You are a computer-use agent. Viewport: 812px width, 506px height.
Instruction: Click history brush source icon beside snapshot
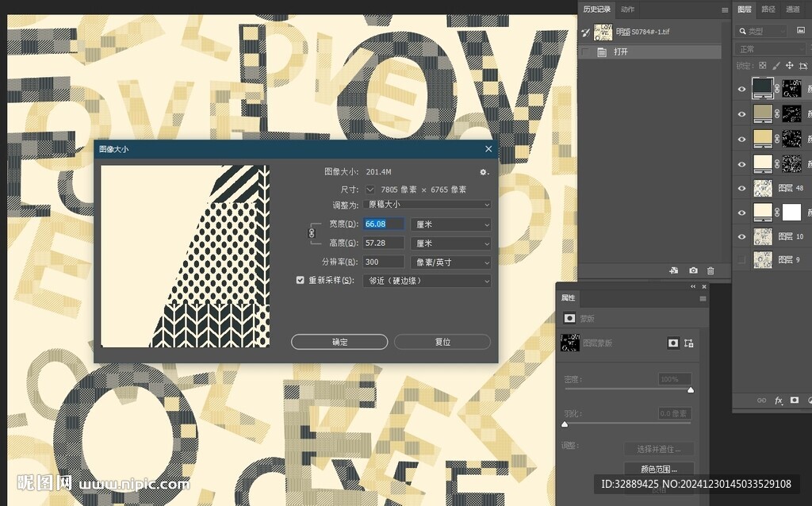click(586, 32)
